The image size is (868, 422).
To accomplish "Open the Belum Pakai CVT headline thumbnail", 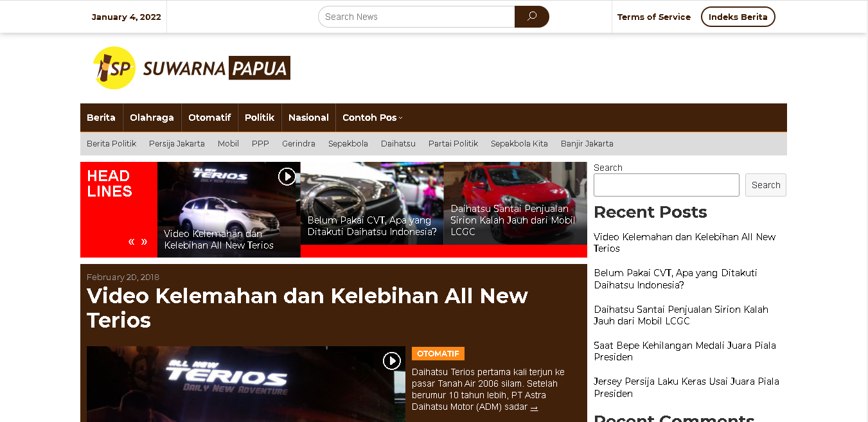I will tap(372, 203).
